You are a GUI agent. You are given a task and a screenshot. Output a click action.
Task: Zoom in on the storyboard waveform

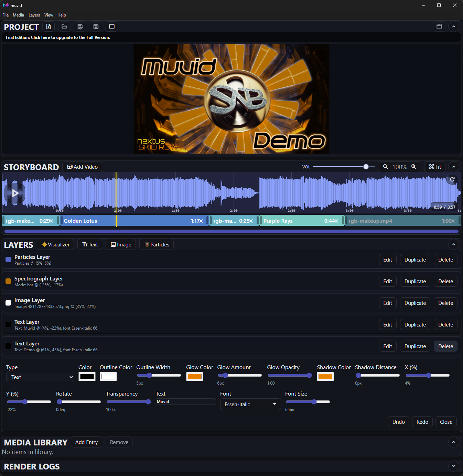(x=413, y=167)
